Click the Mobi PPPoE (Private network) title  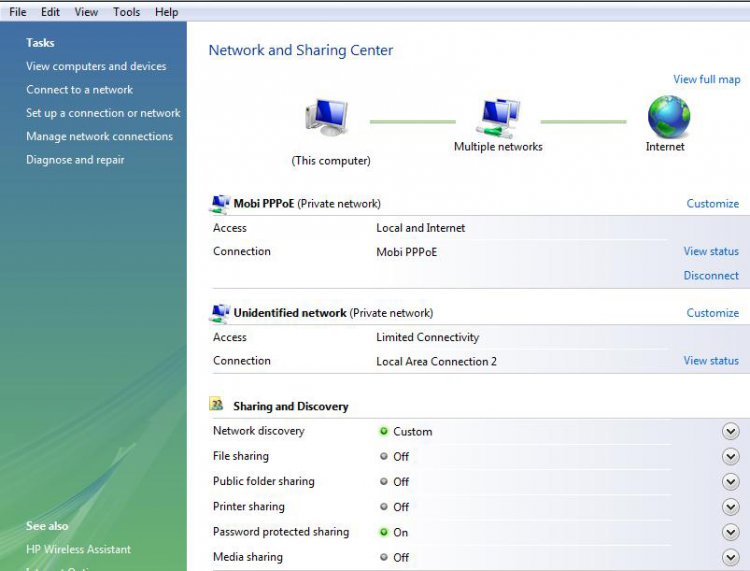(307, 204)
